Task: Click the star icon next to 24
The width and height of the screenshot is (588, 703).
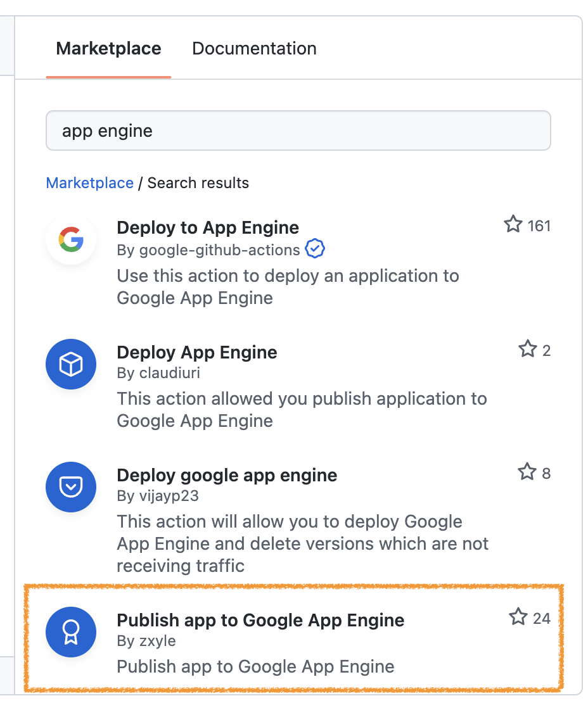Action: tap(518, 617)
